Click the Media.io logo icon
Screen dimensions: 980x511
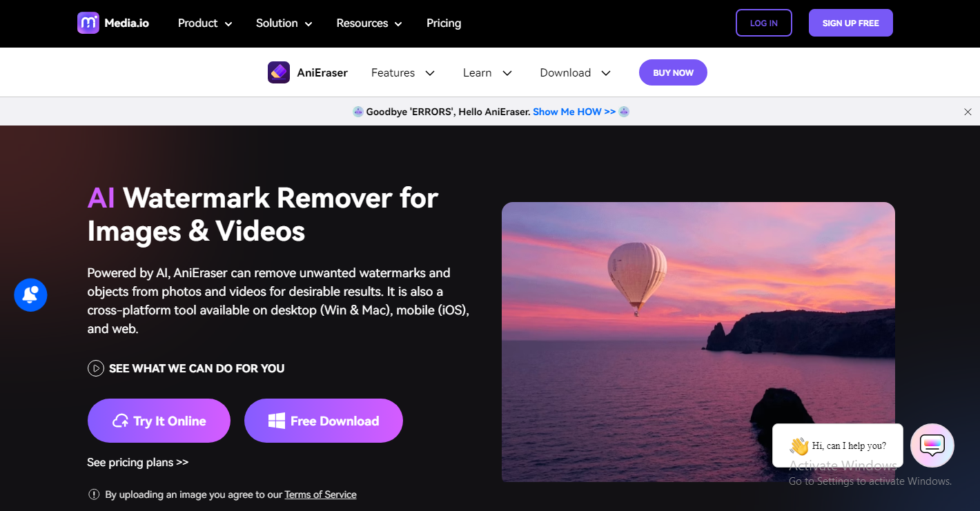[x=88, y=23]
